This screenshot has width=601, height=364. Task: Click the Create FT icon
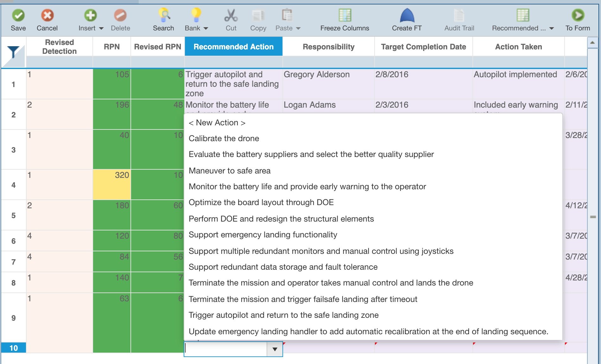[407, 15]
